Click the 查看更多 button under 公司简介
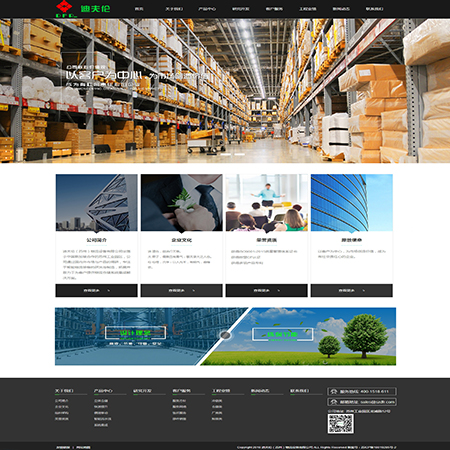Viewport: 450px width, 450px height. [96, 290]
